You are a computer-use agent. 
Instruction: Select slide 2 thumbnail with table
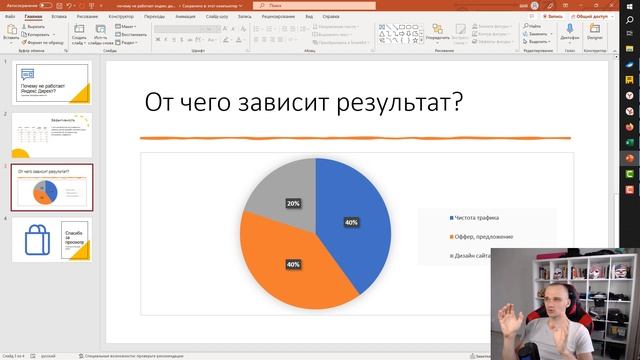52,135
